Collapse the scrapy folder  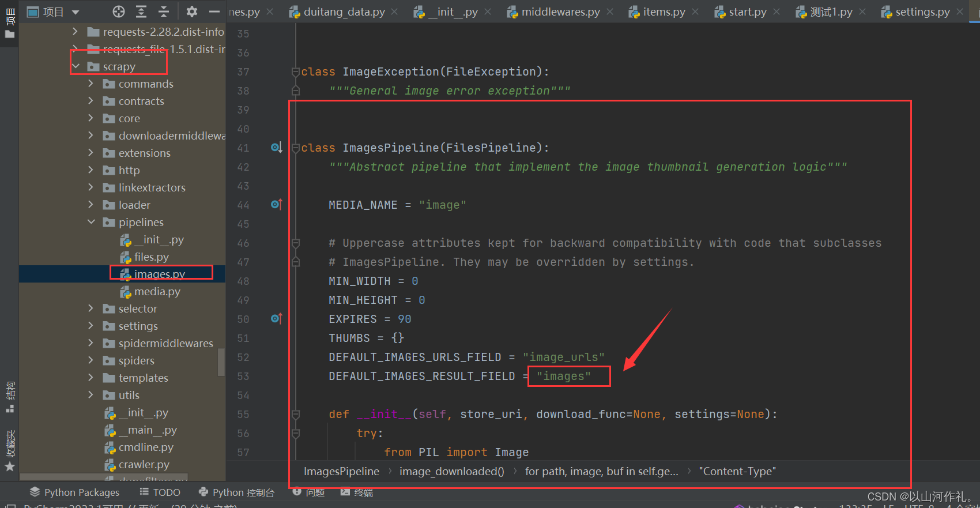click(x=76, y=66)
